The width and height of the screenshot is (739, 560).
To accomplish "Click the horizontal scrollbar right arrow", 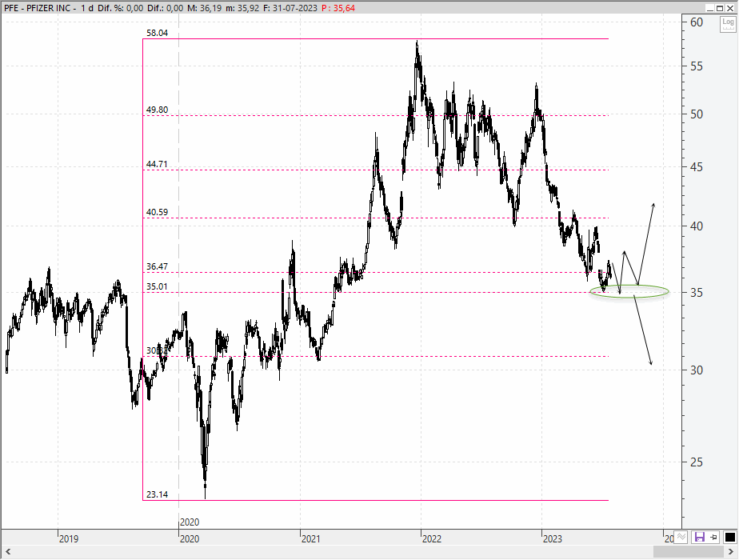I will point(729,551).
